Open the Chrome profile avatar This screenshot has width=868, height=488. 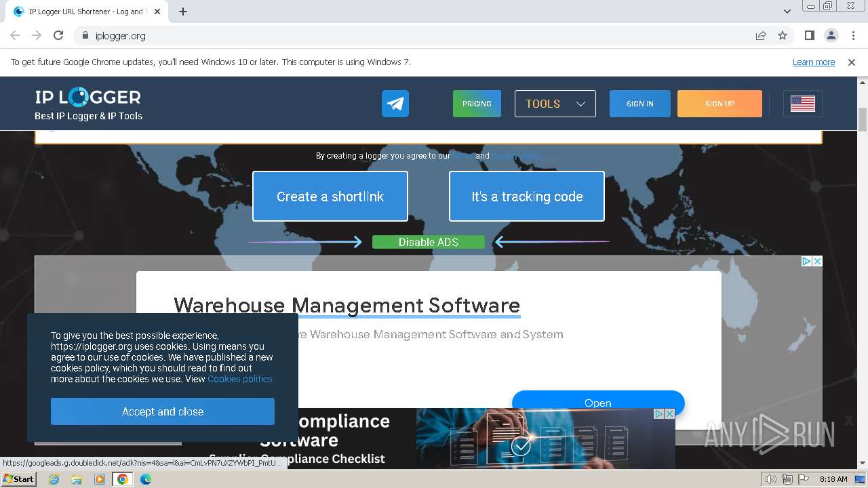tap(831, 35)
